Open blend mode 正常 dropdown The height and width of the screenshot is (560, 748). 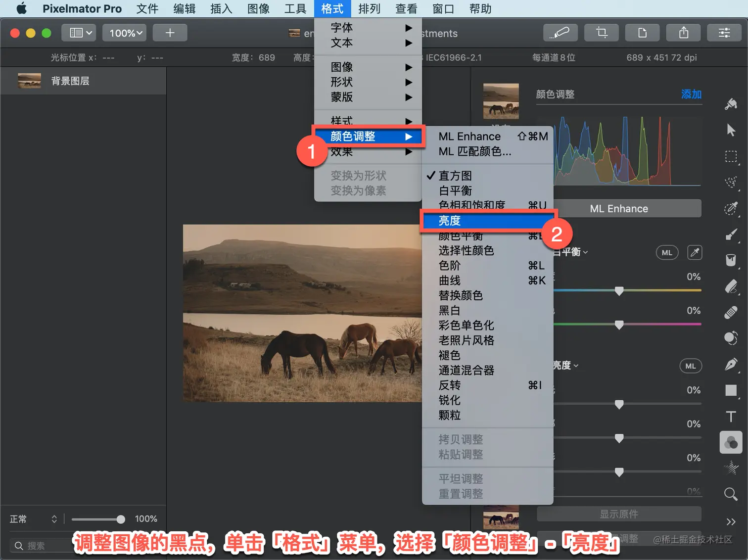[34, 519]
